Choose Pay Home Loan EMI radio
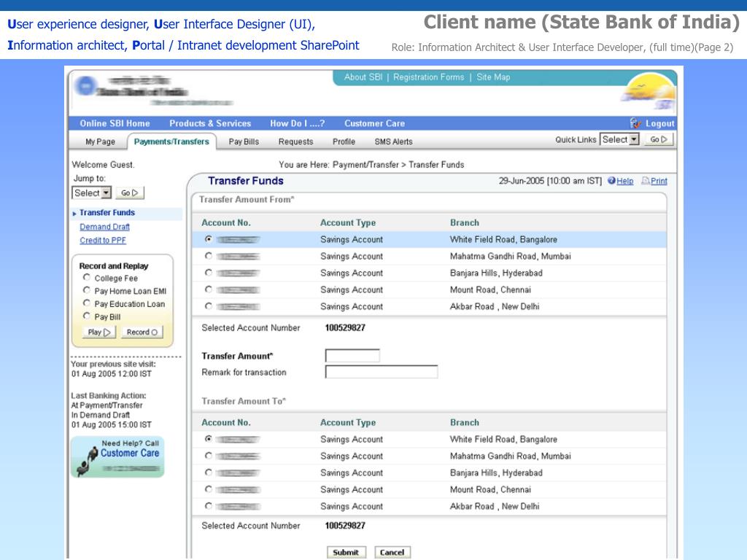This screenshot has width=747, height=560. (x=86, y=290)
